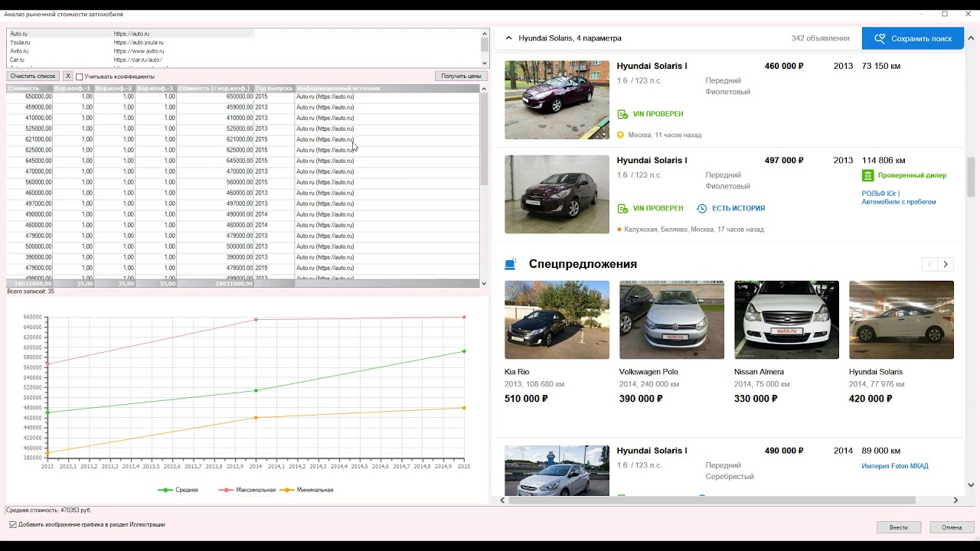This screenshot has width=980, height=551.
Task: Click the save search icon
Action: (x=880, y=38)
